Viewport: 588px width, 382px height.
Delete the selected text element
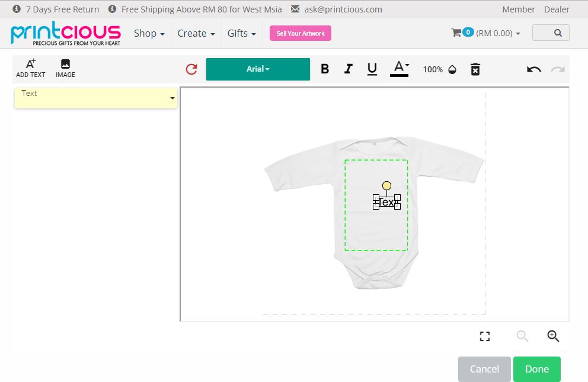475,69
